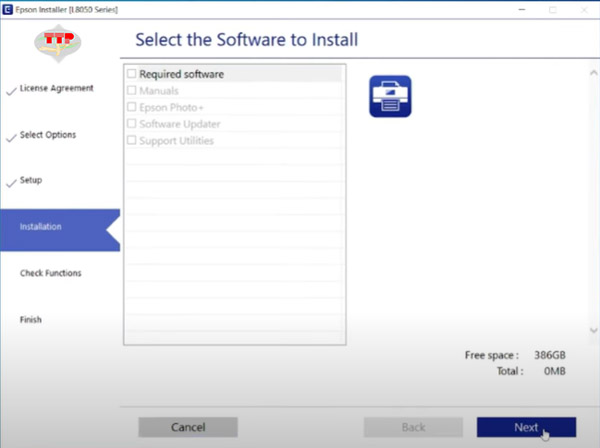Click the Free space 386GB value
The height and width of the screenshot is (448, 600).
coord(549,355)
